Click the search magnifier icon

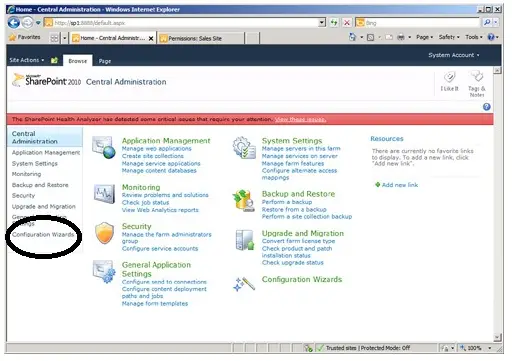(x=487, y=23)
